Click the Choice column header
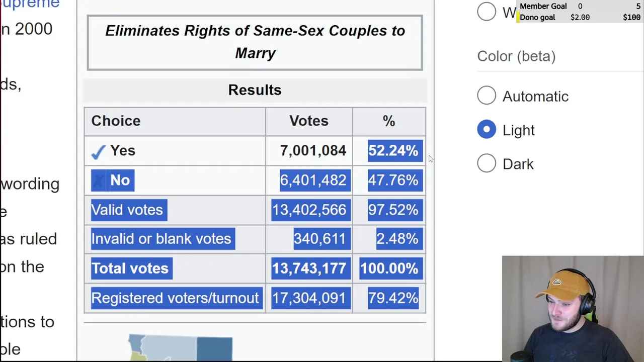This screenshot has width=644, height=362. [x=116, y=121]
